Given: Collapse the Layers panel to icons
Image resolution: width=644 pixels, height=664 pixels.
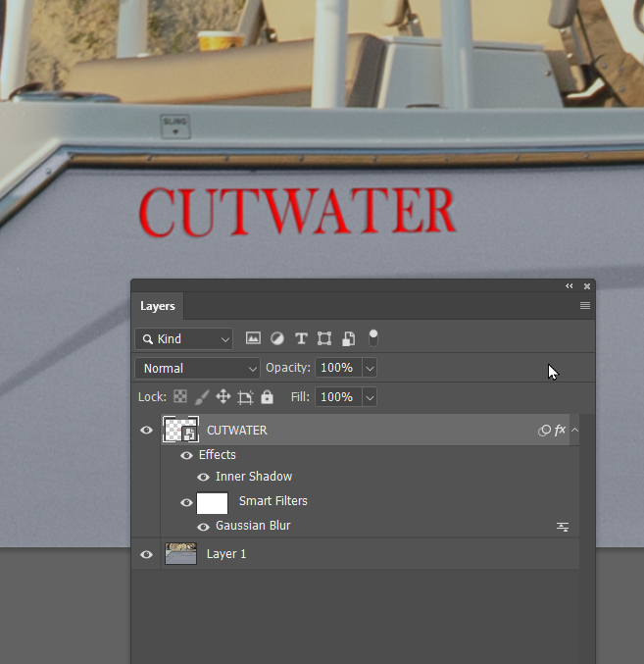Looking at the screenshot, I should pos(570,286).
